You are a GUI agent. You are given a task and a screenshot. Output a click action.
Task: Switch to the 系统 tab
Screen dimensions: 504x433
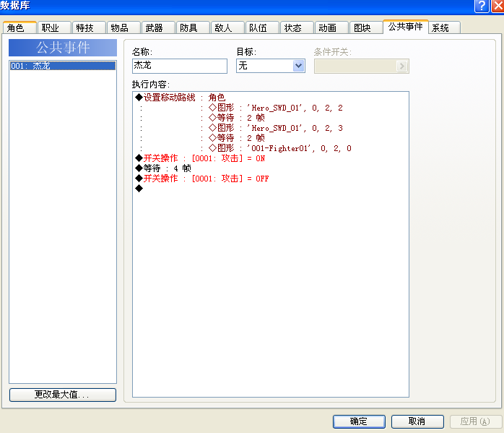(445, 27)
